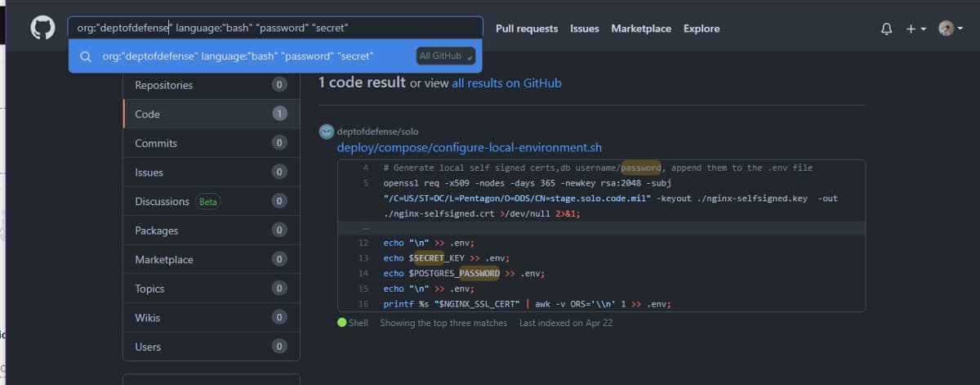Click the deptofdefense organization avatar

coord(327,132)
